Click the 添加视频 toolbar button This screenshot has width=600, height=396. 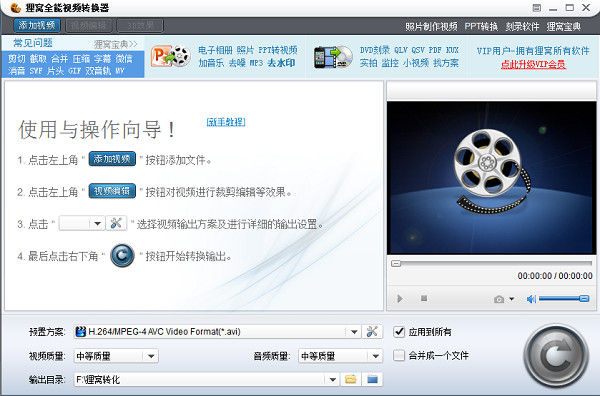[37, 26]
